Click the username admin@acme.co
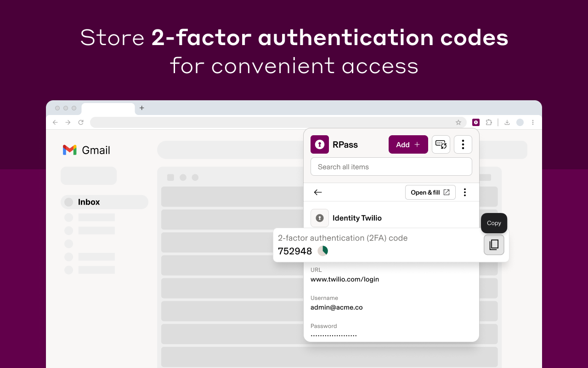This screenshot has width=588, height=368. (x=337, y=307)
